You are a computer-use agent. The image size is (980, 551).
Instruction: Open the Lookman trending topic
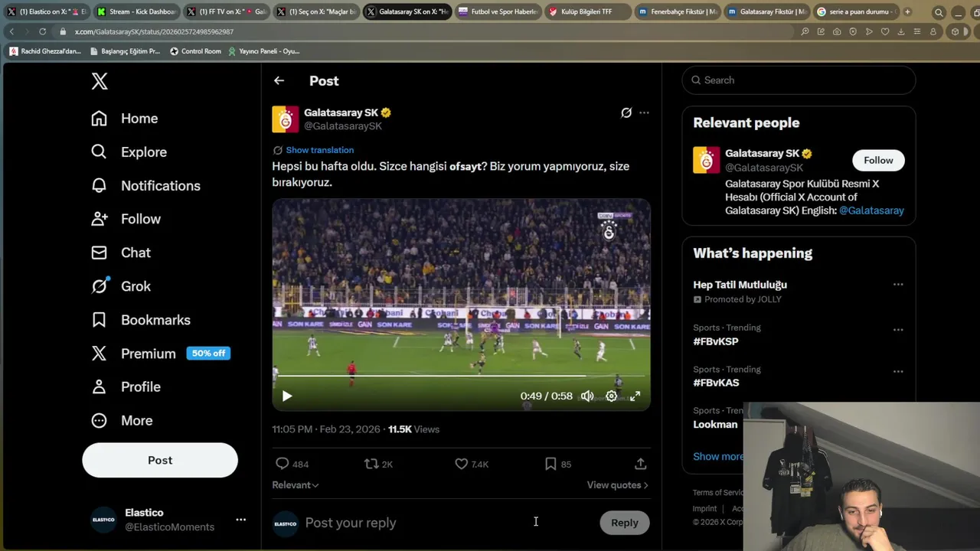click(x=715, y=425)
